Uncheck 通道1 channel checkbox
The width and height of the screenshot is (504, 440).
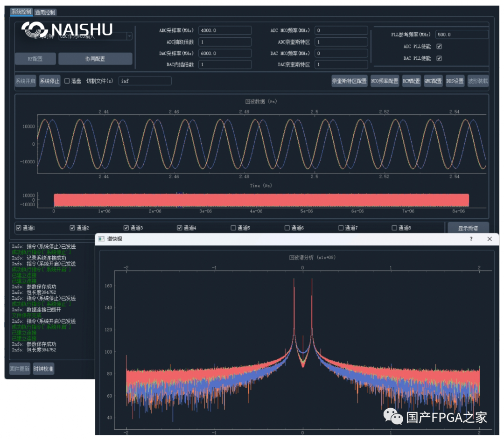19,228
